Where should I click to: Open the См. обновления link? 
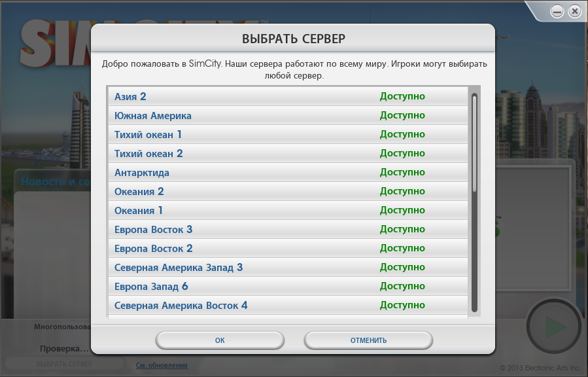(162, 365)
